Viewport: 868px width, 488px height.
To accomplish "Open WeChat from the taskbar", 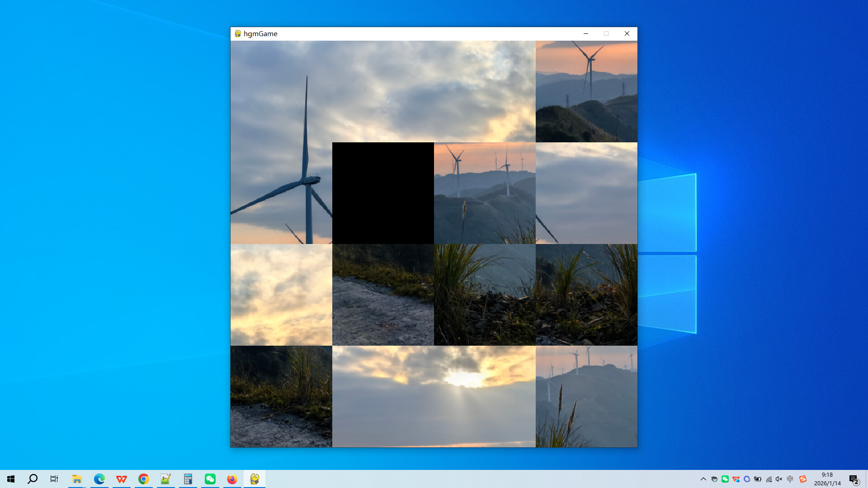I will pyautogui.click(x=210, y=479).
